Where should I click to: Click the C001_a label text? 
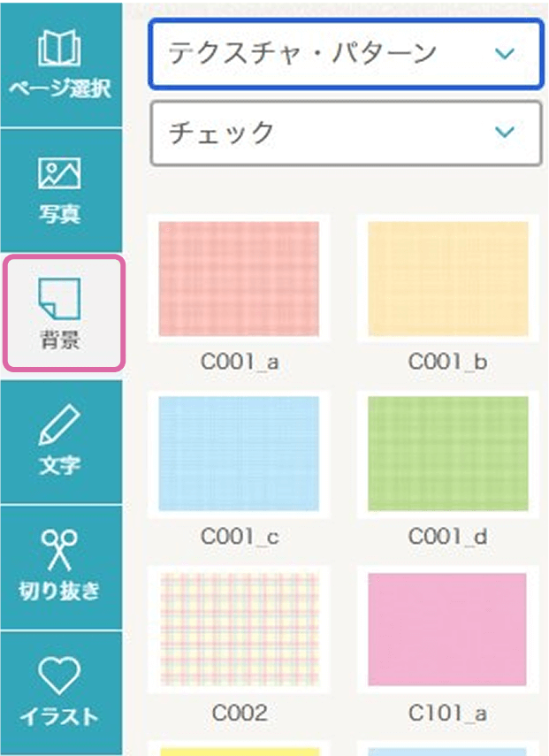pyautogui.click(x=240, y=362)
